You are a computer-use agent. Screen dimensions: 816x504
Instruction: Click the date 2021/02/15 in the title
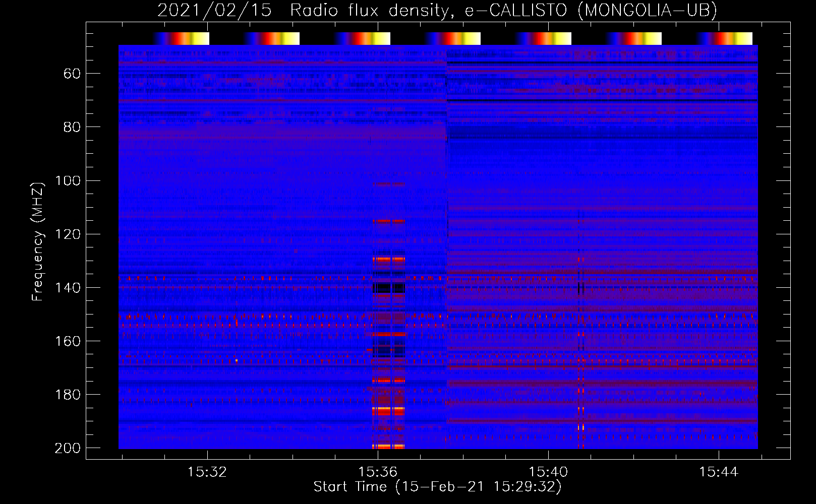214,11
